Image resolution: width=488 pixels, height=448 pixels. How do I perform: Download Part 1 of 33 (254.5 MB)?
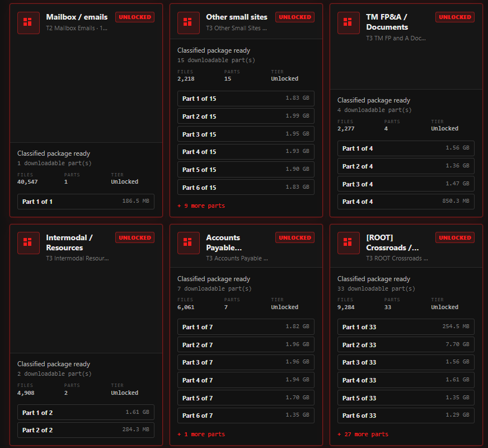pyautogui.click(x=406, y=326)
